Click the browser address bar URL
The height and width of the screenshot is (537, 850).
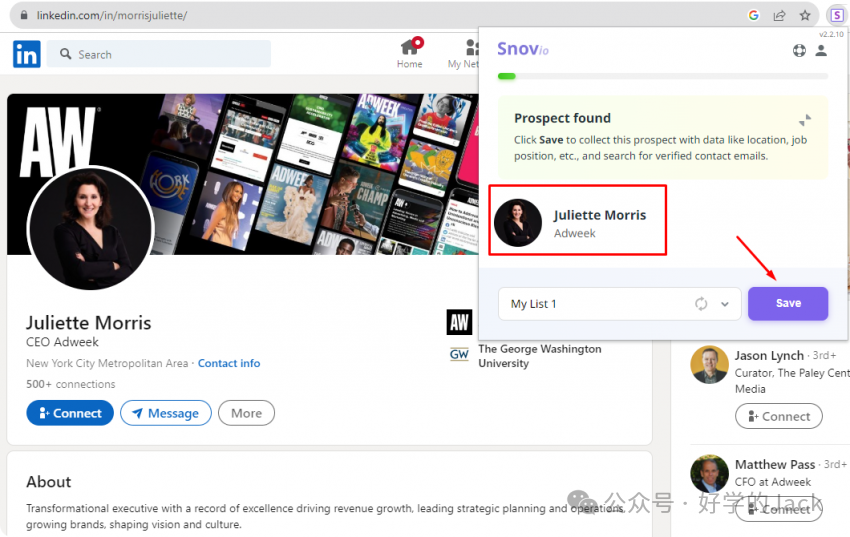(x=112, y=15)
